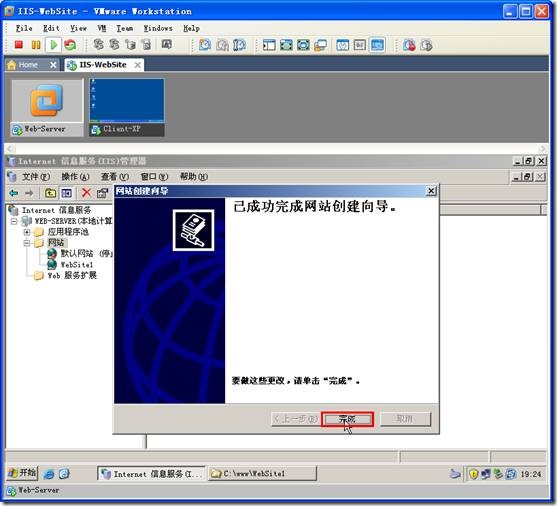This screenshot has width=557, height=506.
Task: Open the View menu in VMware
Action: tap(78, 28)
